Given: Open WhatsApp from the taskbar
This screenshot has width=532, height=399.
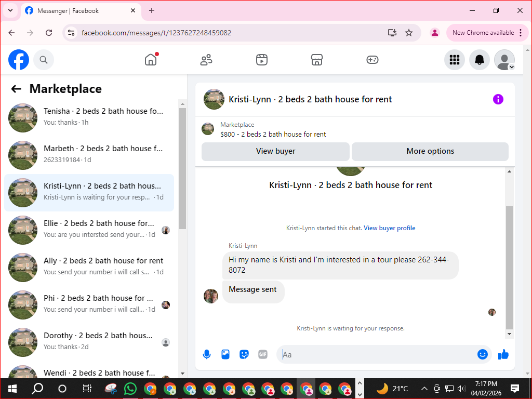Looking at the screenshot, I should pos(130,389).
